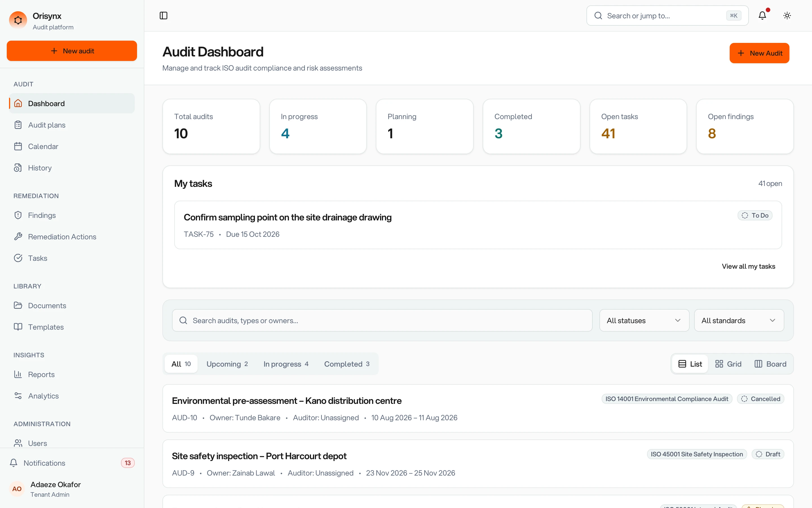Open Notifications in the sidebar footer

(x=72, y=463)
